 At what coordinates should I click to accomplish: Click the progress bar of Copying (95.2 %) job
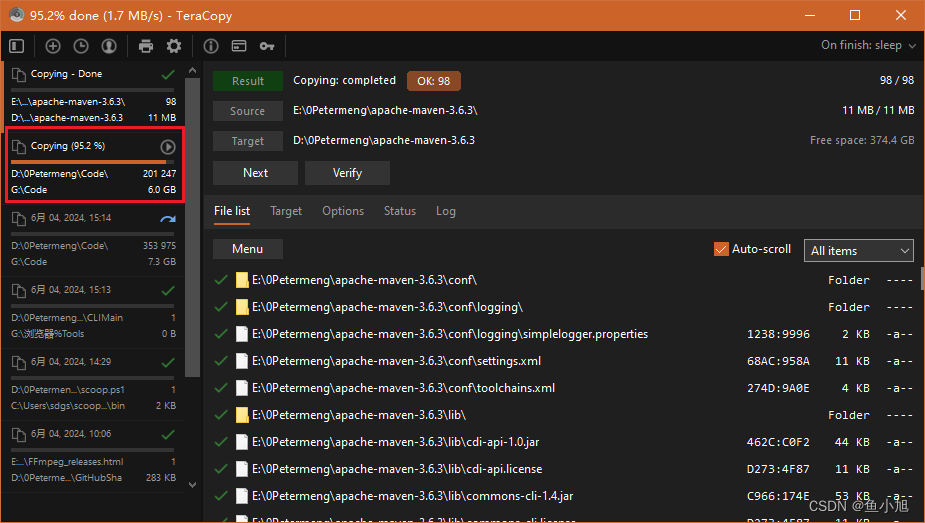tap(93, 162)
